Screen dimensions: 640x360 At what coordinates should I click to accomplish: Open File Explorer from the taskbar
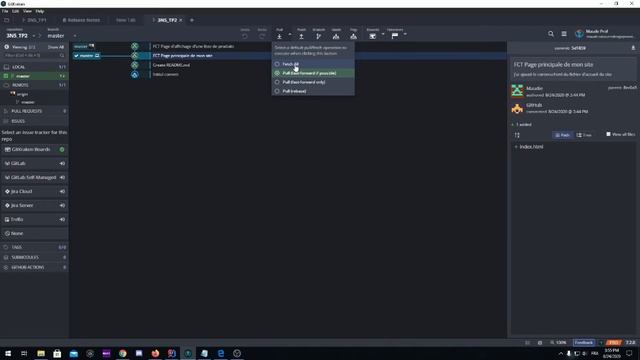pyautogui.click(x=41, y=353)
